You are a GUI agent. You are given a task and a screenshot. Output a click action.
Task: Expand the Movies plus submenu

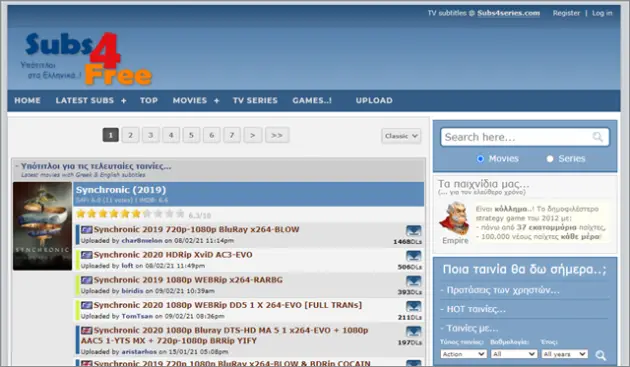coord(217,100)
